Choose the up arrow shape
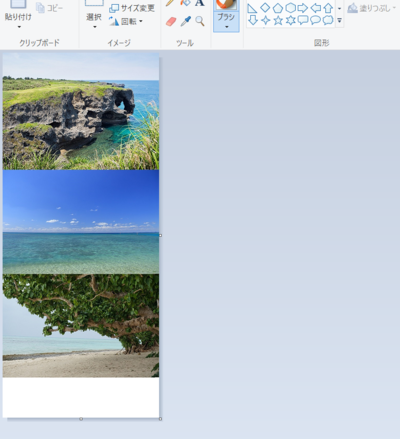The image size is (400, 439). point(328,8)
